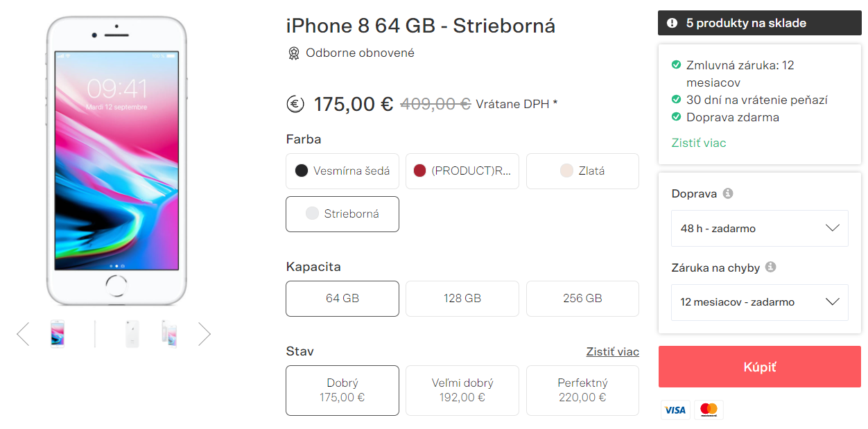The image size is (868, 429).
Task: Click the Záruka na chyby info icon
Action: pyautogui.click(x=770, y=267)
